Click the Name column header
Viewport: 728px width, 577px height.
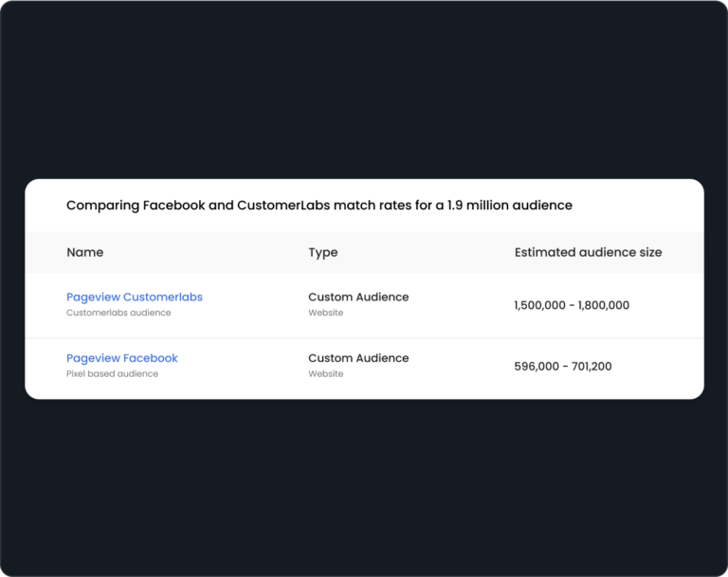pos(85,252)
